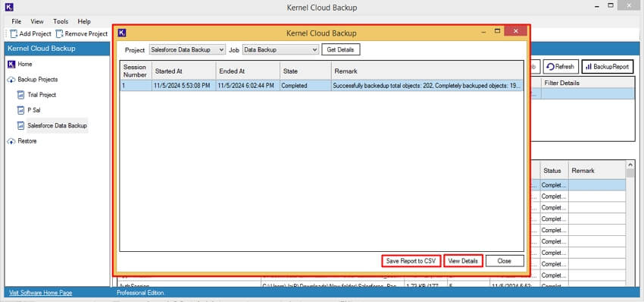Viewport: 644px width, 302px height.
Task: Click the scroll up arrow in main list
Action: coord(630,165)
